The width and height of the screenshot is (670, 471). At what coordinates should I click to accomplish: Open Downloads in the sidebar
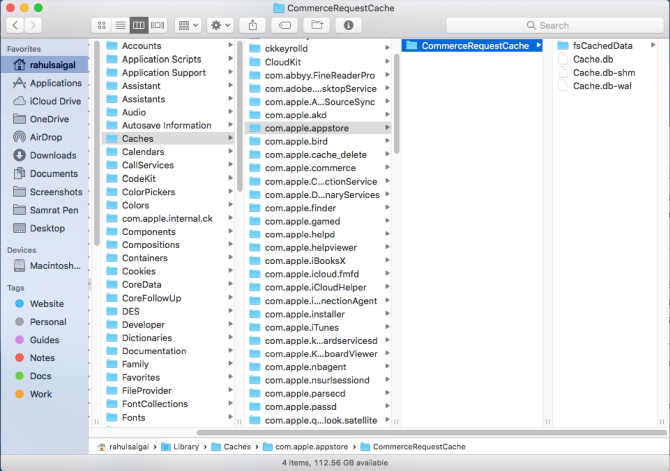tap(44, 156)
